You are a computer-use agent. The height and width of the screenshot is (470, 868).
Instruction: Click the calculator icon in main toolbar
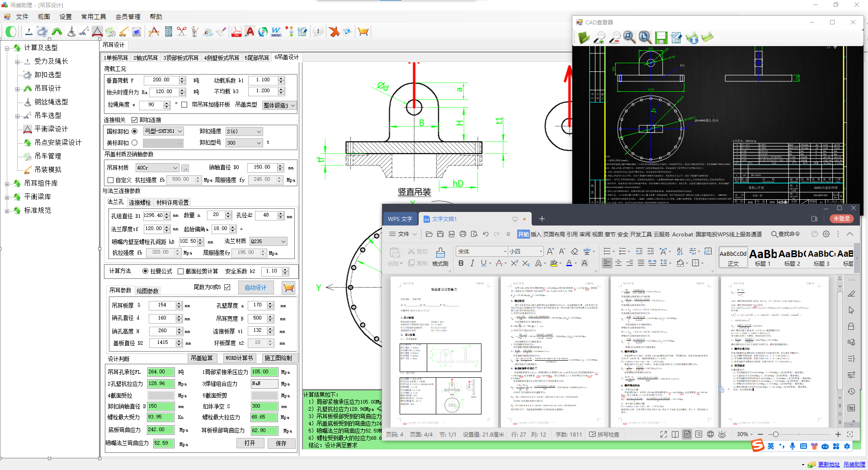(x=169, y=32)
